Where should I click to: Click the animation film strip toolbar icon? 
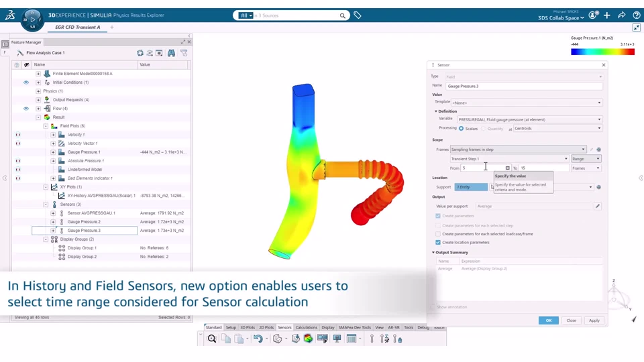pyautogui.click(x=323, y=339)
